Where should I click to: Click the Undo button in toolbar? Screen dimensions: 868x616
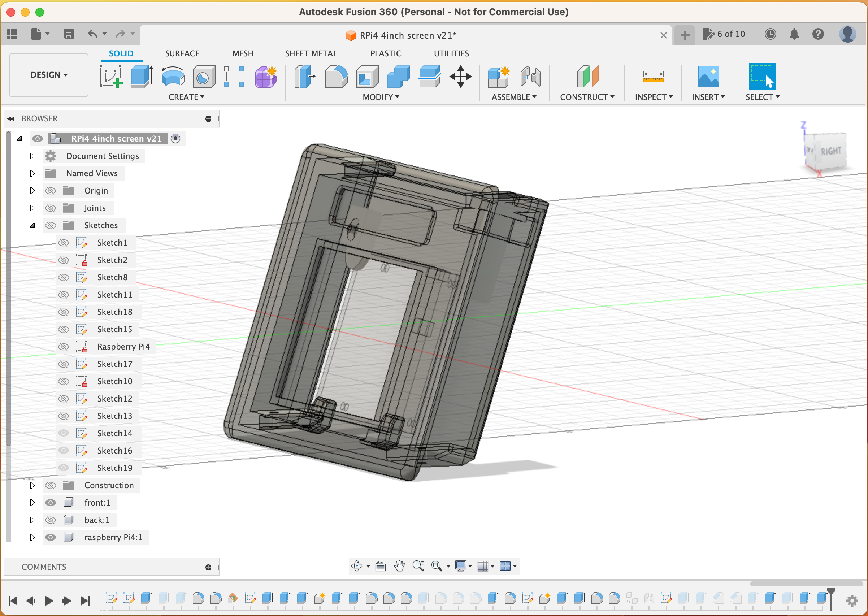pyautogui.click(x=93, y=34)
